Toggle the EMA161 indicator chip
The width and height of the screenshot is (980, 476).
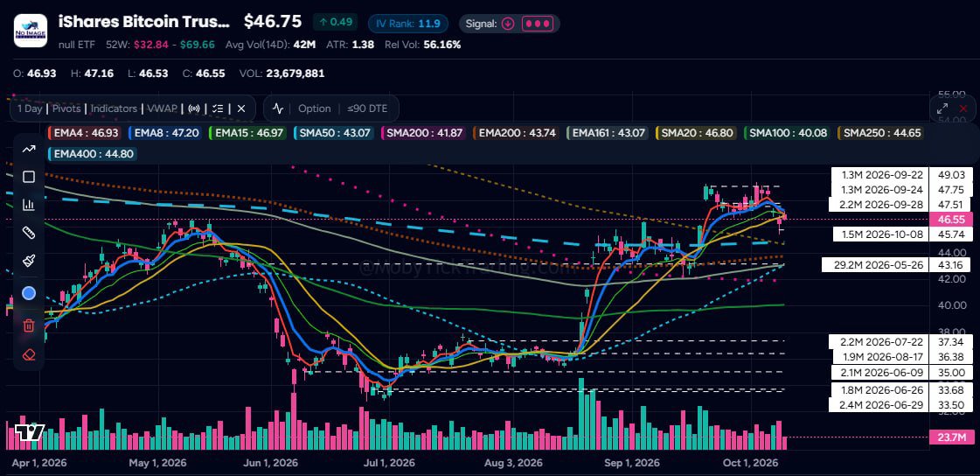[x=608, y=133]
